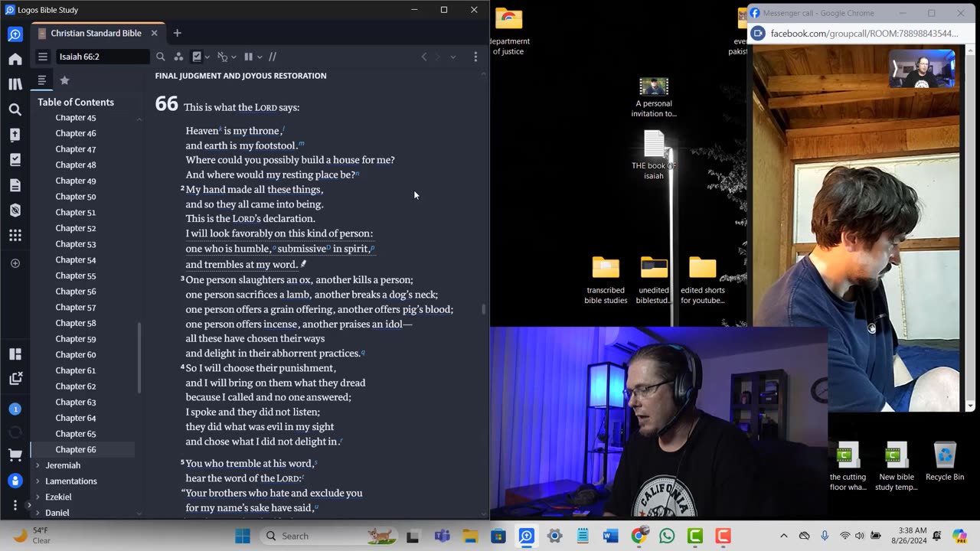Toggle the visual filters checkmark icon
Screen dimensions: 980x551
(x=197, y=57)
